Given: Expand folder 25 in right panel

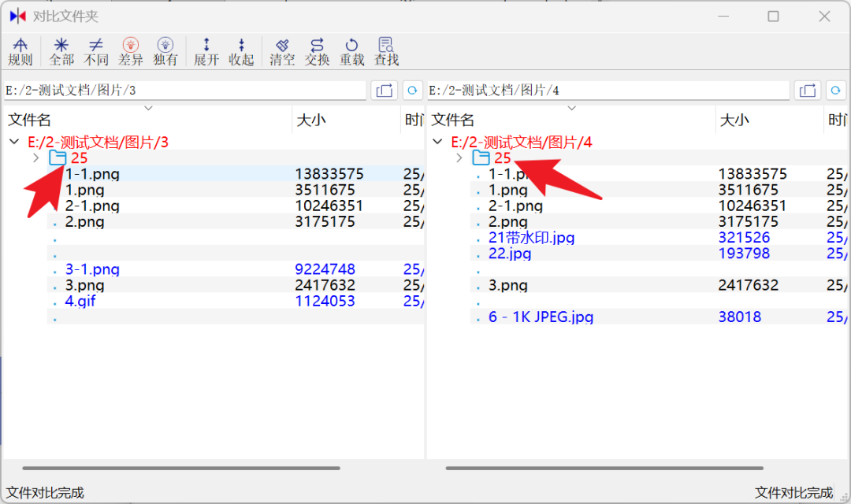Looking at the screenshot, I should pyautogui.click(x=459, y=158).
